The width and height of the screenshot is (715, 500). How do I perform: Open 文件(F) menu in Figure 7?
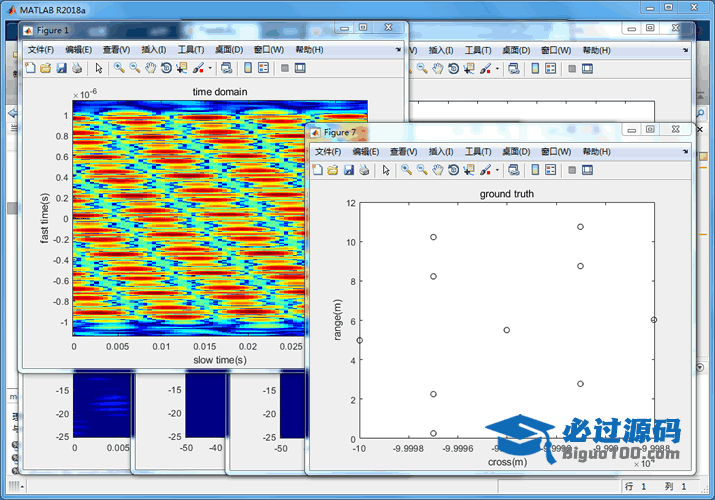pos(328,151)
